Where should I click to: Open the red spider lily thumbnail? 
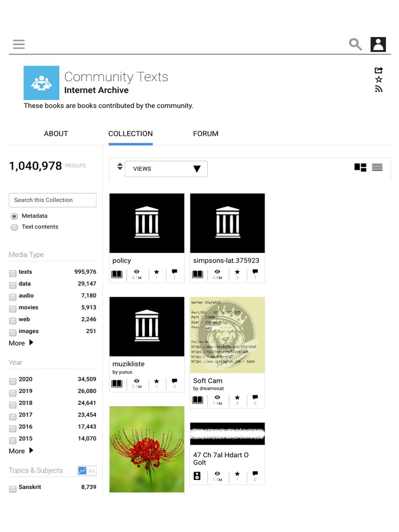(147, 449)
